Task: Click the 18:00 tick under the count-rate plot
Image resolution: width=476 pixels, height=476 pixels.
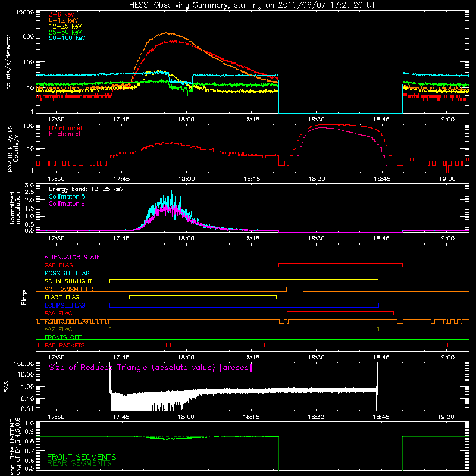Action: (186, 120)
